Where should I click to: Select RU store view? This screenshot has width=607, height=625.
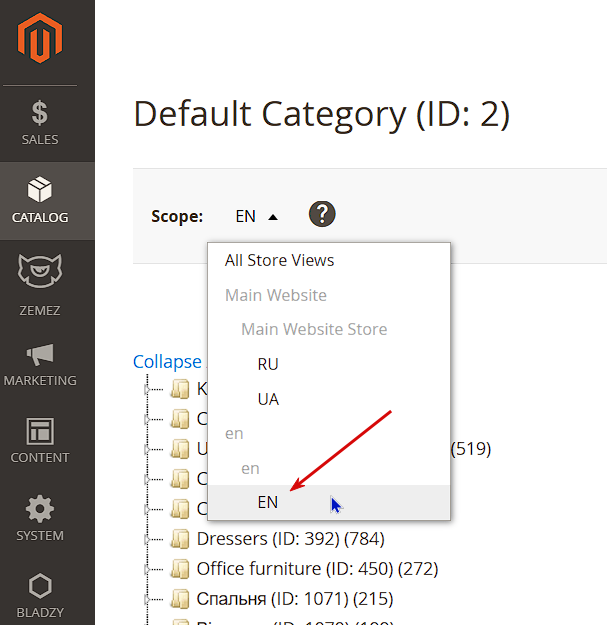[268, 364]
